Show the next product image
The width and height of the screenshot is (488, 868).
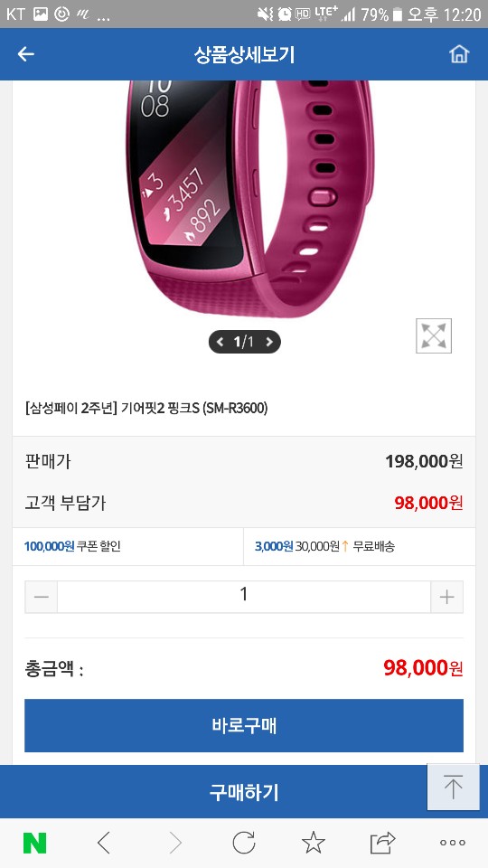[269, 342]
